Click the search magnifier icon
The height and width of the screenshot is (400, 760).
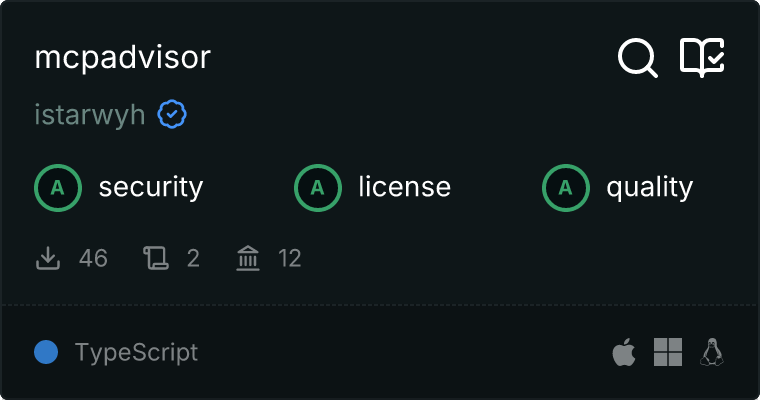click(x=637, y=58)
